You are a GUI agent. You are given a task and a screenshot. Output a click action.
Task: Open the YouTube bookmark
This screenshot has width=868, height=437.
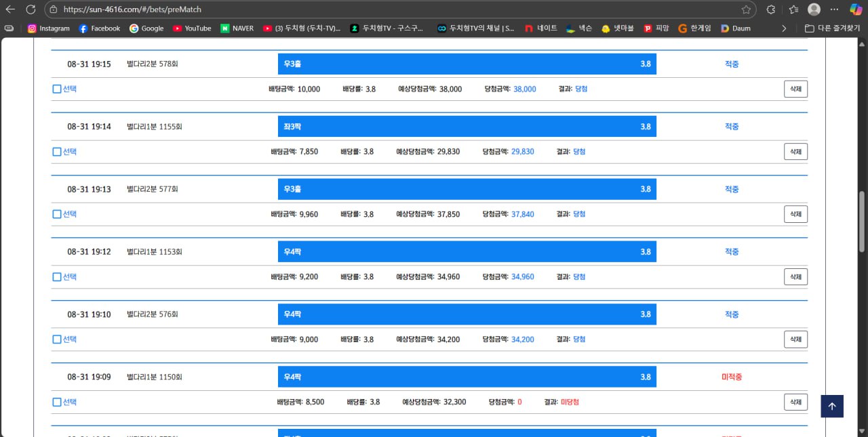click(192, 28)
